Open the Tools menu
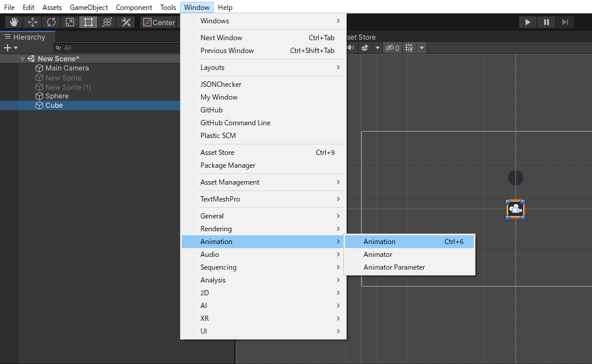Image resolution: width=592 pixels, height=364 pixels. 168,8
